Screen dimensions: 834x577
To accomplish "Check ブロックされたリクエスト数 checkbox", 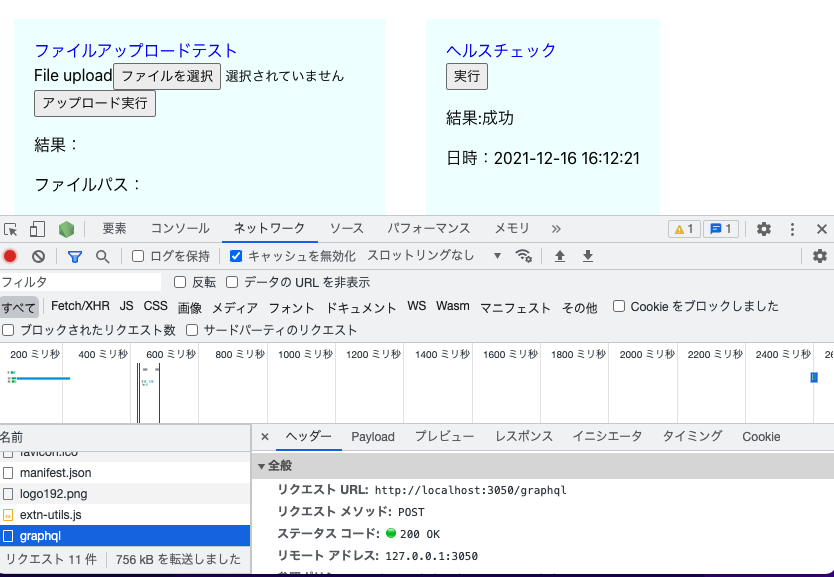I will coord(8,330).
